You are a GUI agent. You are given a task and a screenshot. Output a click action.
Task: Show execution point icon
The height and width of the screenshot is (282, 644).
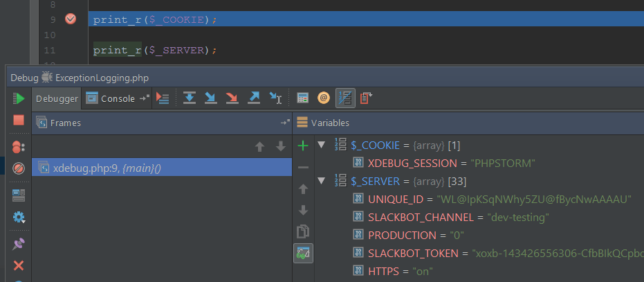tap(163, 98)
